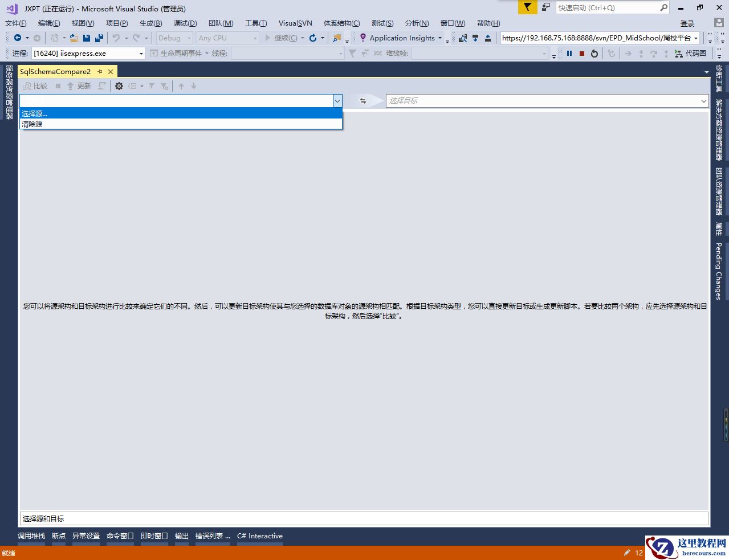Open the Help menu
The height and width of the screenshot is (560, 729).
point(488,23)
